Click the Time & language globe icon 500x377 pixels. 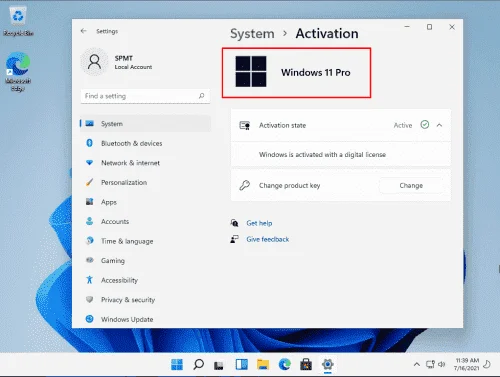point(89,241)
